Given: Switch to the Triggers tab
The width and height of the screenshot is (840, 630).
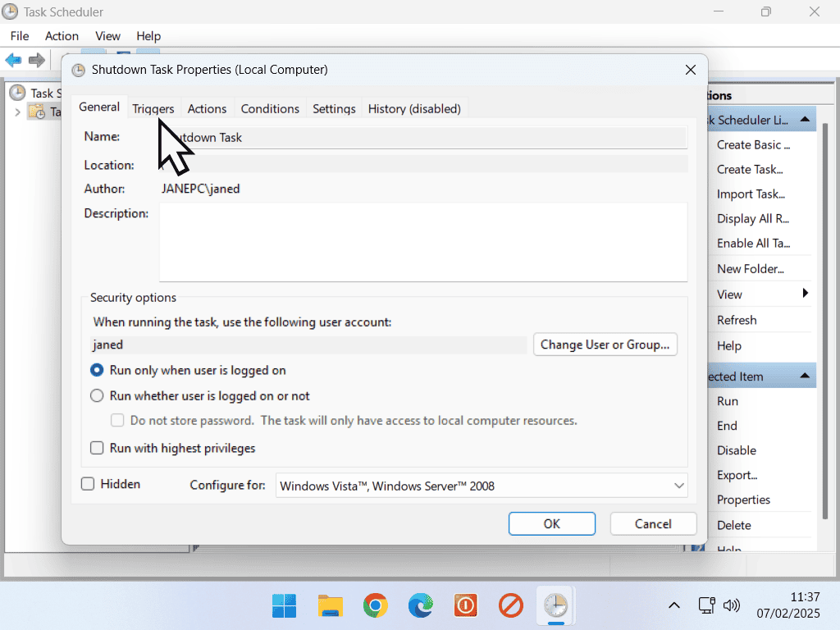Looking at the screenshot, I should [153, 108].
